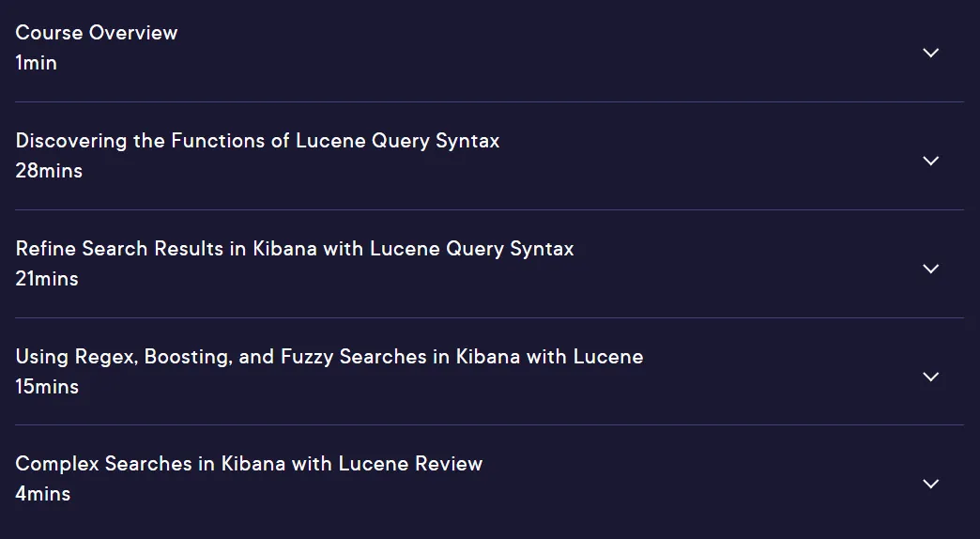The height and width of the screenshot is (539, 980).
Task: Click 'Lucene Query Syntax' in the Discovering title
Action: 397,141
